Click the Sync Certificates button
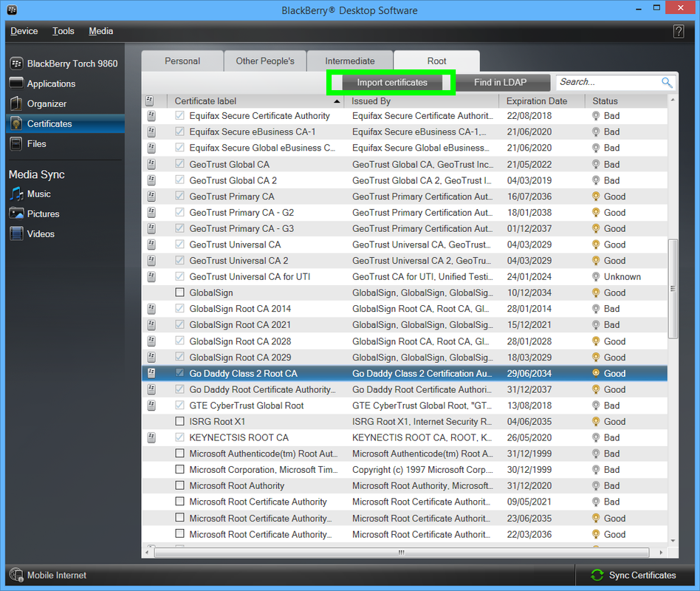The height and width of the screenshot is (591, 700). click(x=634, y=575)
